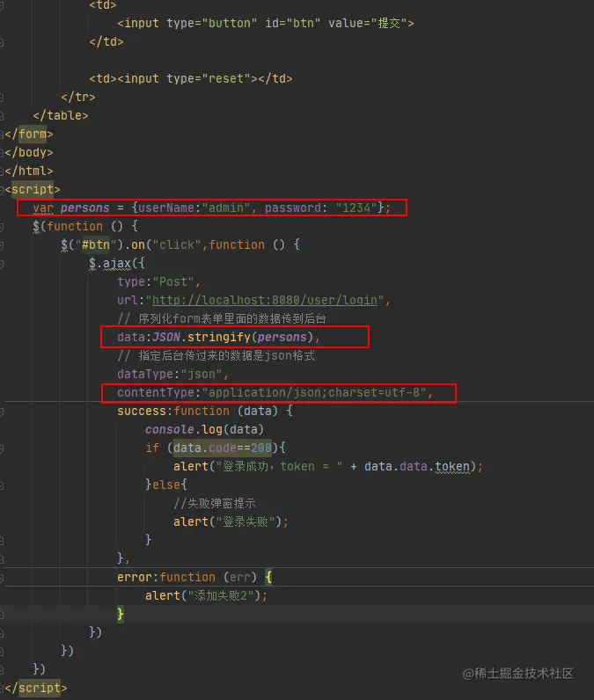Click the "admin" userName string value
Viewport: 594px width, 700px height.
coord(226,208)
